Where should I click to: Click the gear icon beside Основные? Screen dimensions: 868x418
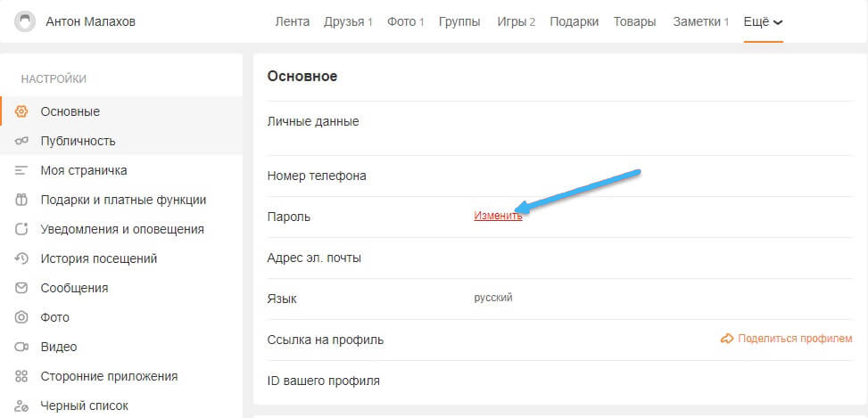tap(22, 111)
